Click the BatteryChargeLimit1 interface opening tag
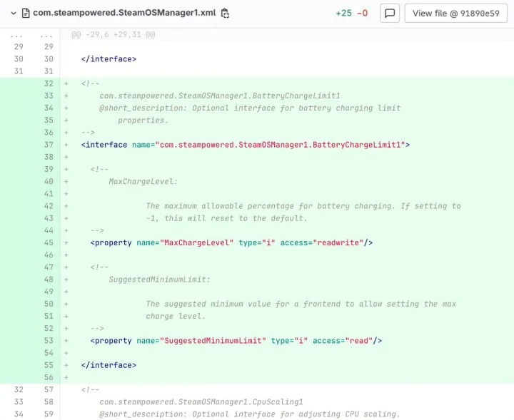Screen dimensions: 514x420 pyautogui.click(x=245, y=145)
